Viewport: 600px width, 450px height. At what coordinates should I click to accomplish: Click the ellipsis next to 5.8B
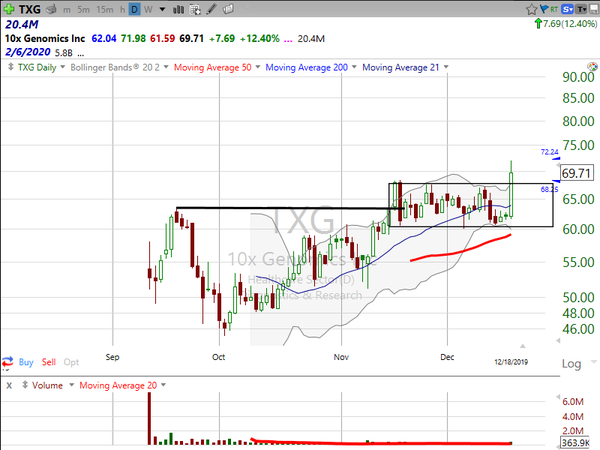[x=80, y=54]
